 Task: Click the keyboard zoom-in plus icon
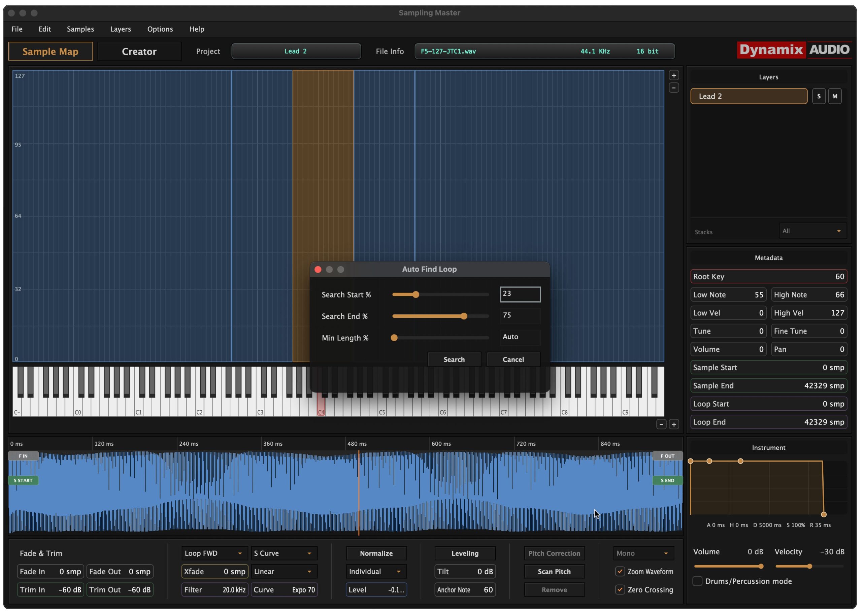674,424
